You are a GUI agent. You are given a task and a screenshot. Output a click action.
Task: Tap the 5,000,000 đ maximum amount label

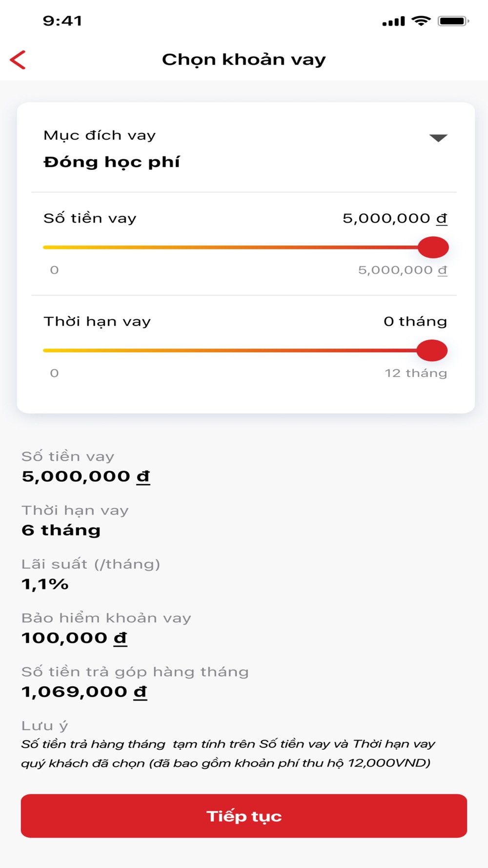click(403, 270)
